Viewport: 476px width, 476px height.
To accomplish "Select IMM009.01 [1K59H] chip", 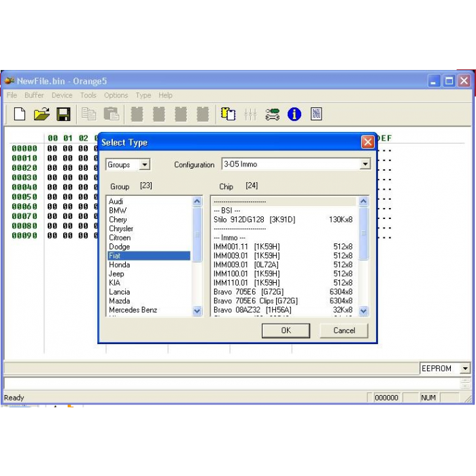I will [x=284, y=256].
